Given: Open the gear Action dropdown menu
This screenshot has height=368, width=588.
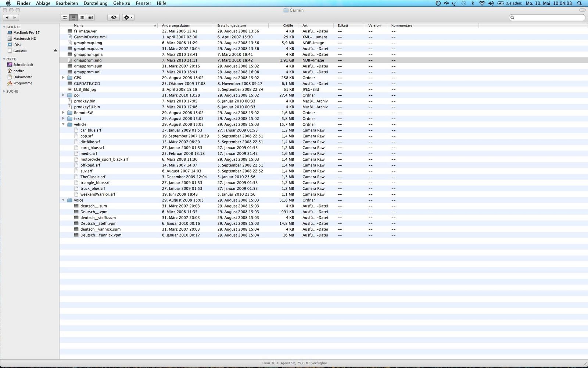Looking at the screenshot, I should coord(128,17).
